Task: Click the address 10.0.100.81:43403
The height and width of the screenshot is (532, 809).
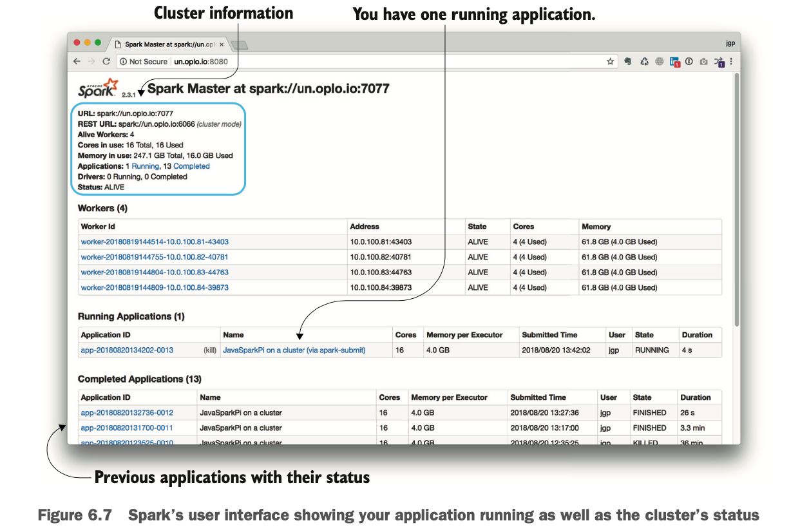Action: [381, 242]
